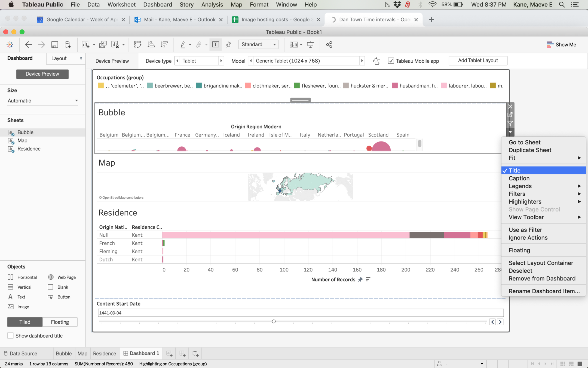Click the Undo back arrow in toolbar

28,44
